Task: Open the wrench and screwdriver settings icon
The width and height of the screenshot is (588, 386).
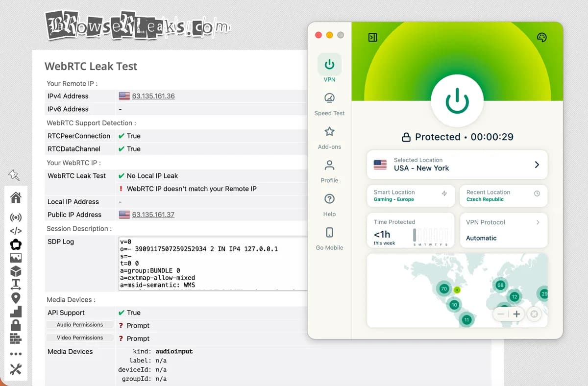Action: click(x=16, y=369)
